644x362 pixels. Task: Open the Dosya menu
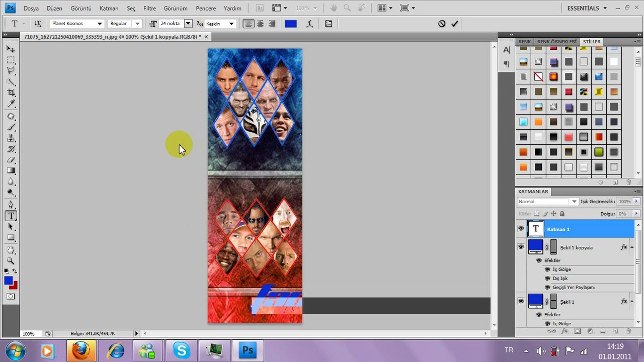pos(31,8)
